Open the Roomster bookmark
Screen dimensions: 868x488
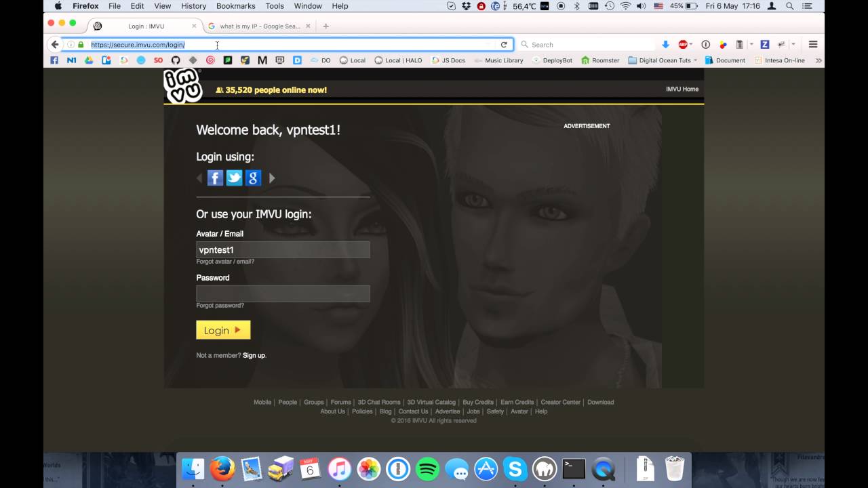tap(600, 60)
